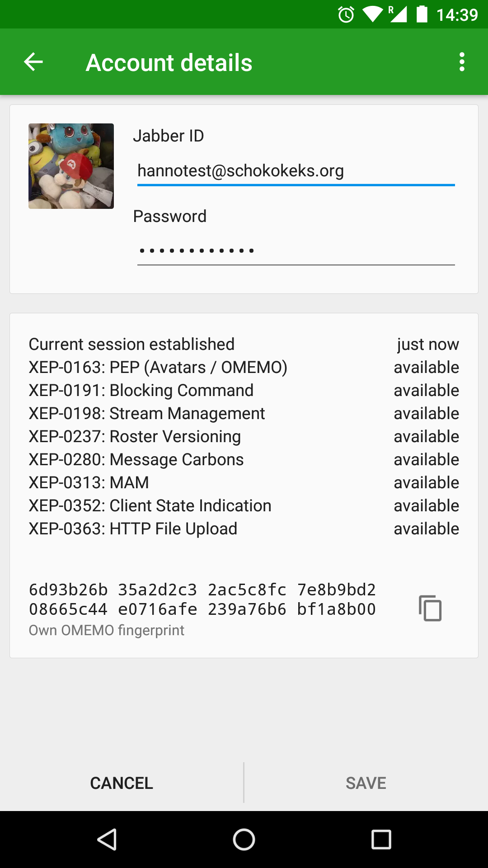Tap the back arrow in header
The height and width of the screenshot is (868, 488).
(33, 62)
